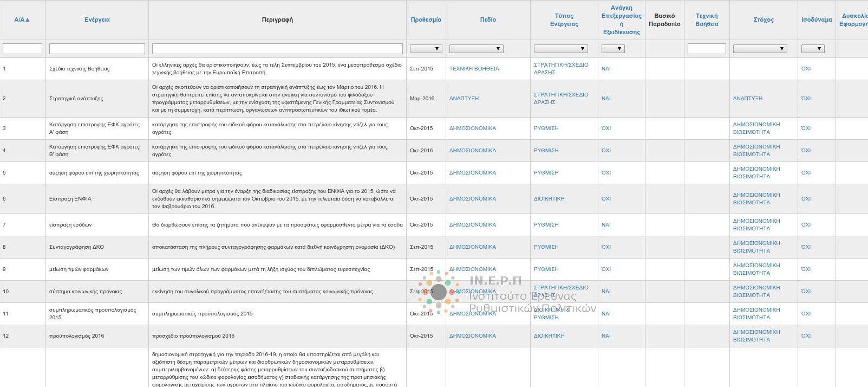Click the ΡΥΘΜΙΣΗ link in row 3
This screenshot has height=387, width=868.
[546, 128]
